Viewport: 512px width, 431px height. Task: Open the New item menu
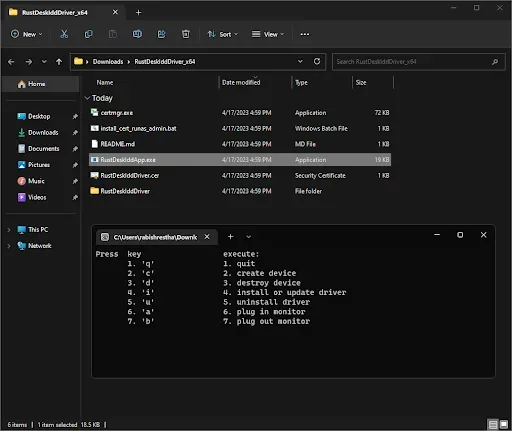coord(27,34)
